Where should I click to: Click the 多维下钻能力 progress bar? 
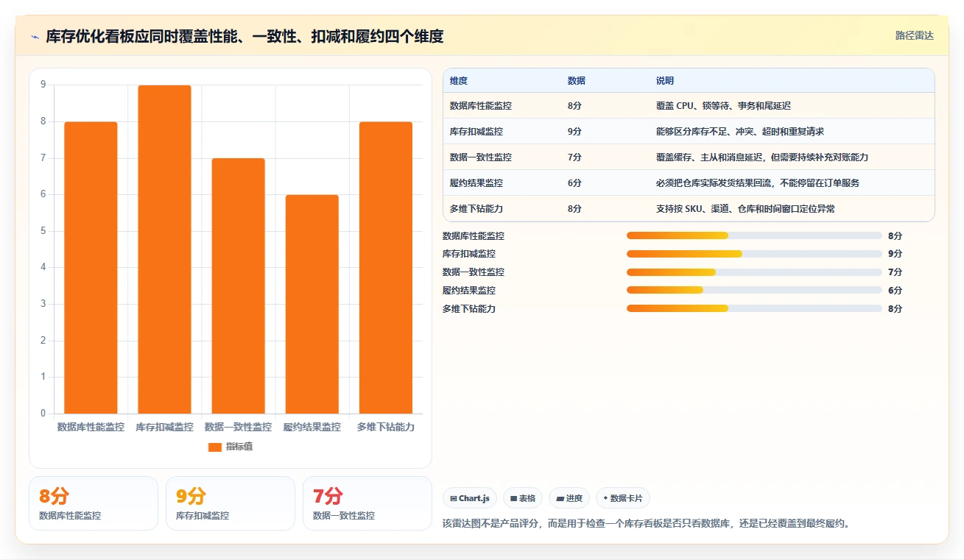[754, 308]
